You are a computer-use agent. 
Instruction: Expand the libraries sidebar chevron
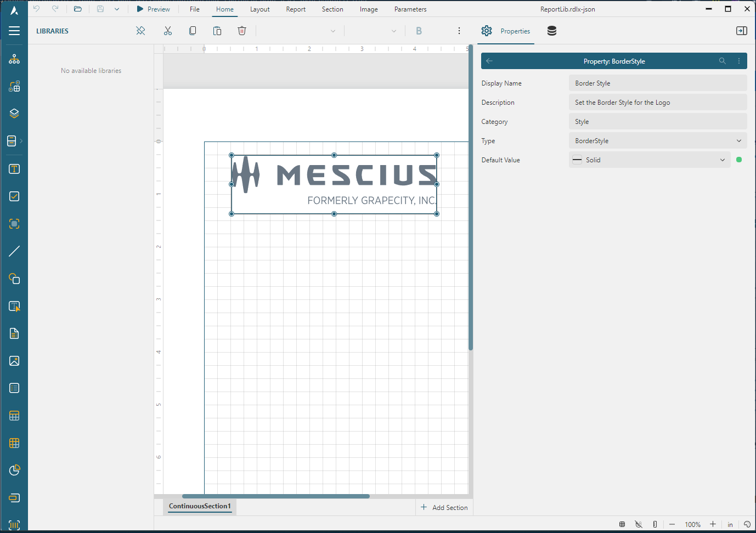[x=21, y=141]
